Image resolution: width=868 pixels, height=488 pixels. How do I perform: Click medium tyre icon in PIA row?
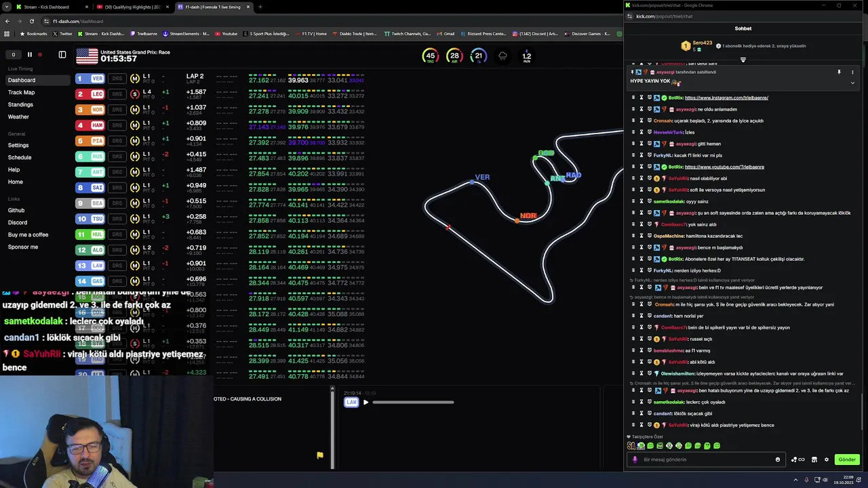click(135, 141)
